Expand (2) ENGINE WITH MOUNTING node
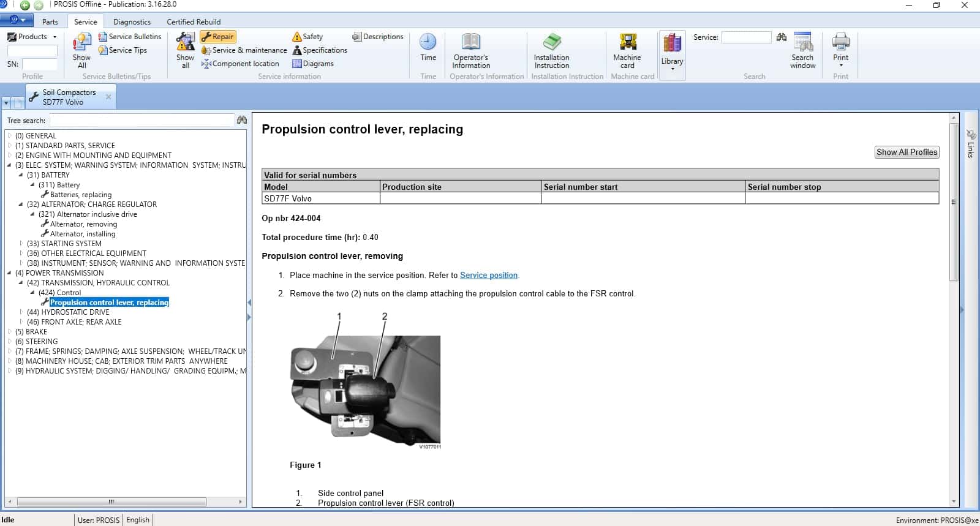 coord(10,156)
